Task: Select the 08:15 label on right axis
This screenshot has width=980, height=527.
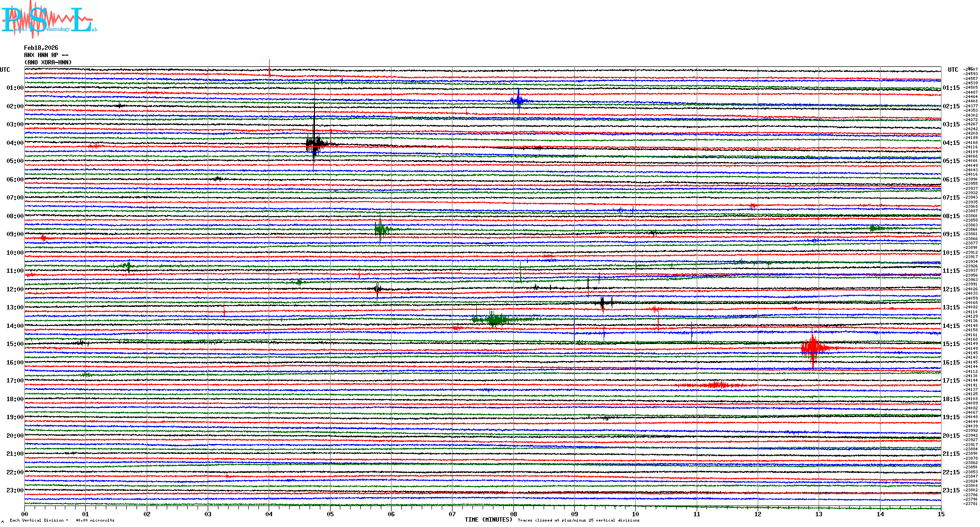Action: [951, 216]
